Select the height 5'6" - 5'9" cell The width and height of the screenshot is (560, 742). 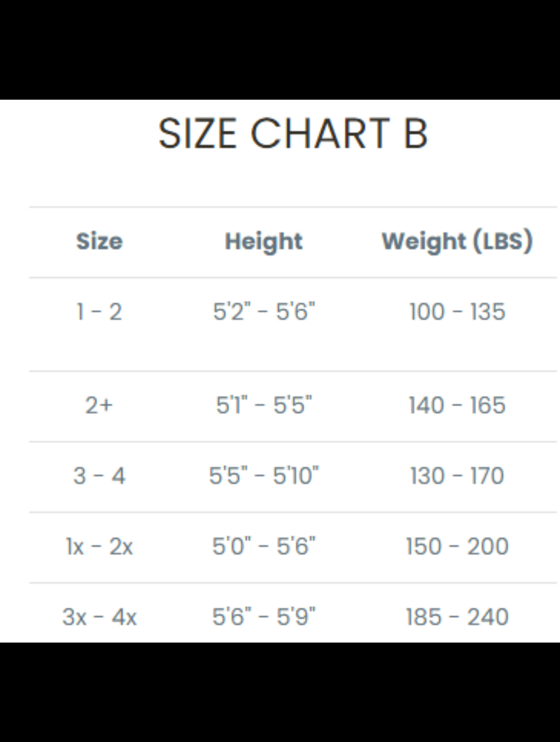pos(264,617)
